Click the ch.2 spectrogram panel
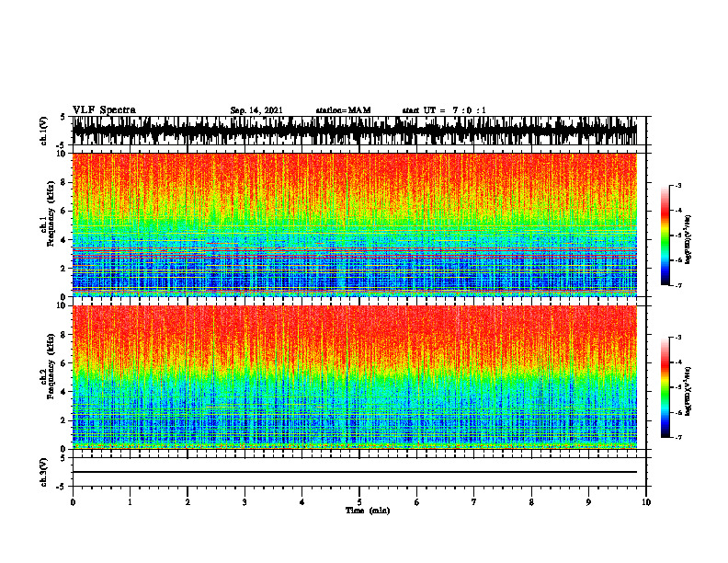 (355, 377)
